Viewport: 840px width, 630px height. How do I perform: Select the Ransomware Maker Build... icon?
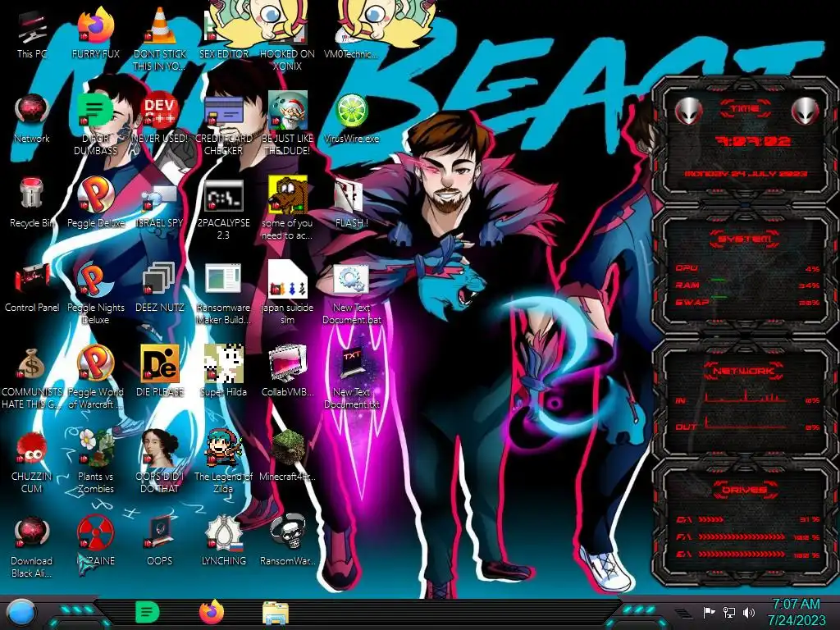pos(223,294)
